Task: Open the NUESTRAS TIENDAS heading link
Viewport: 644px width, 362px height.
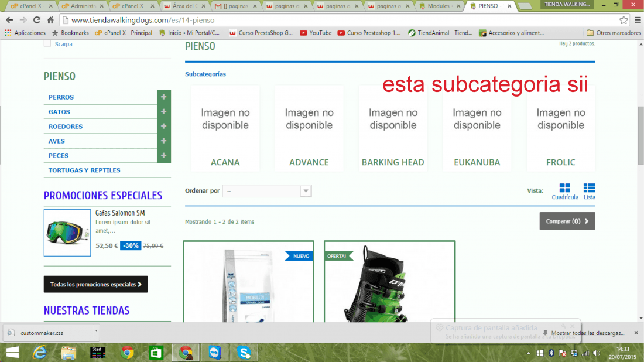Action: (87, 310)
